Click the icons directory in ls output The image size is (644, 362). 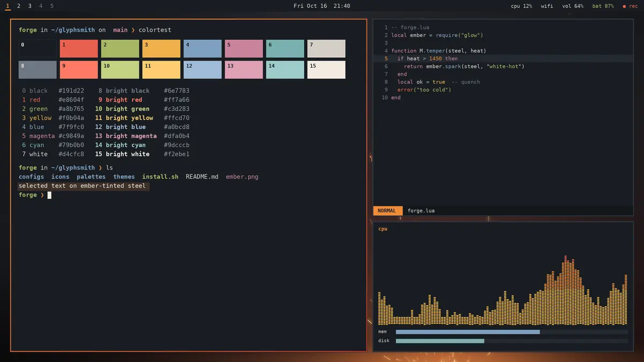coord(61,176)
